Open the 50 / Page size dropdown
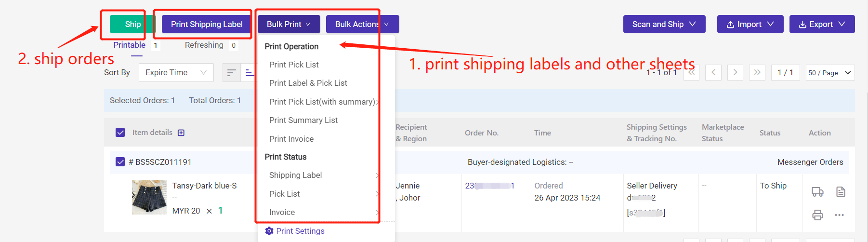Viewport: 868px width, 242px height. [x=830, y=73]
